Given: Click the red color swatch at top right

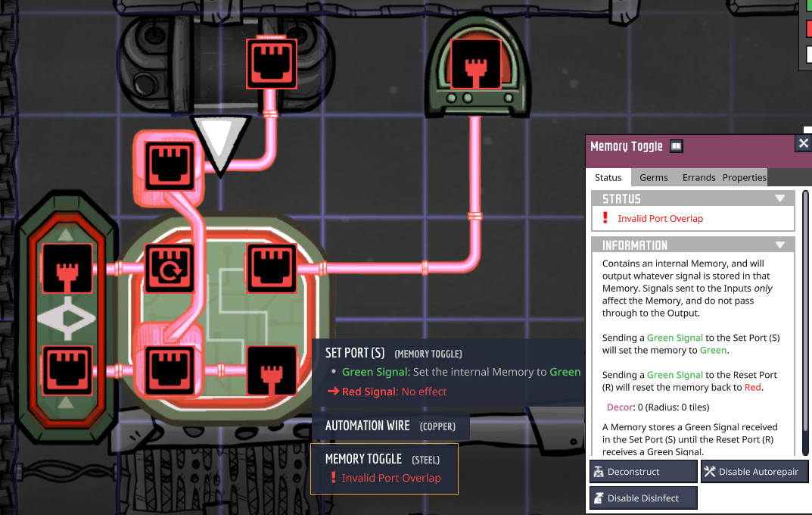Looking at the screenshot, I should pyautogui.click(x=808, y=30).
